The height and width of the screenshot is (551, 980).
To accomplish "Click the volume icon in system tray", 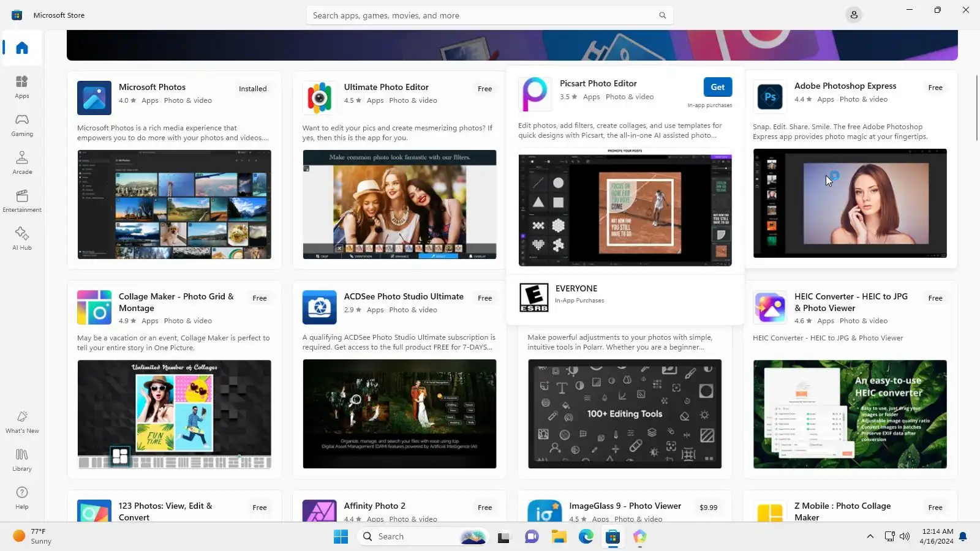I will [905, 537].
